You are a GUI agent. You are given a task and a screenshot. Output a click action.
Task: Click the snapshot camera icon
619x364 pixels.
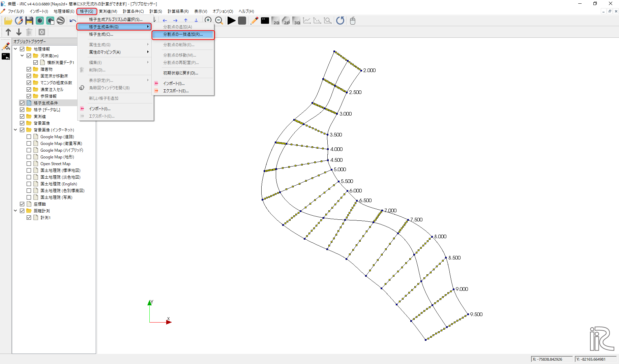[x=40, y=21]
